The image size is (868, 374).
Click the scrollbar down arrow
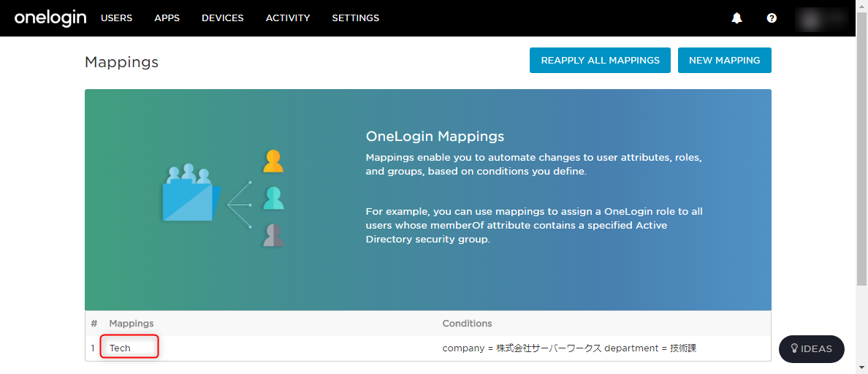tap(862, 367)
